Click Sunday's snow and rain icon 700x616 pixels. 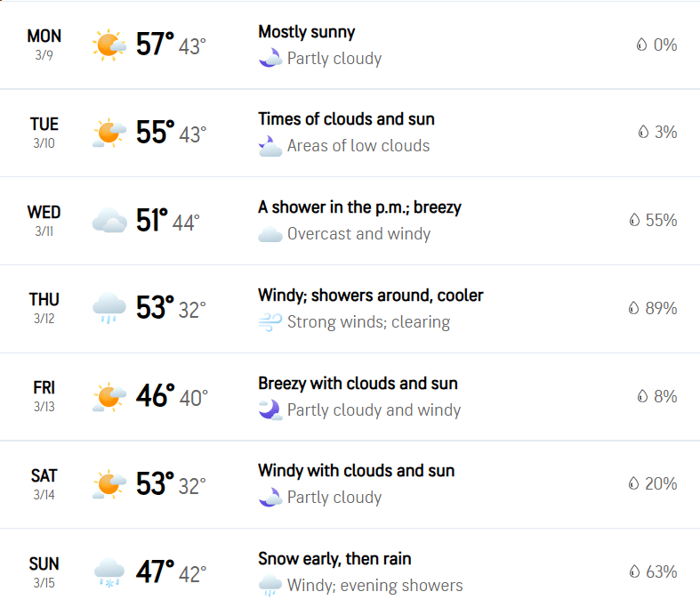[x=109, y=572]
